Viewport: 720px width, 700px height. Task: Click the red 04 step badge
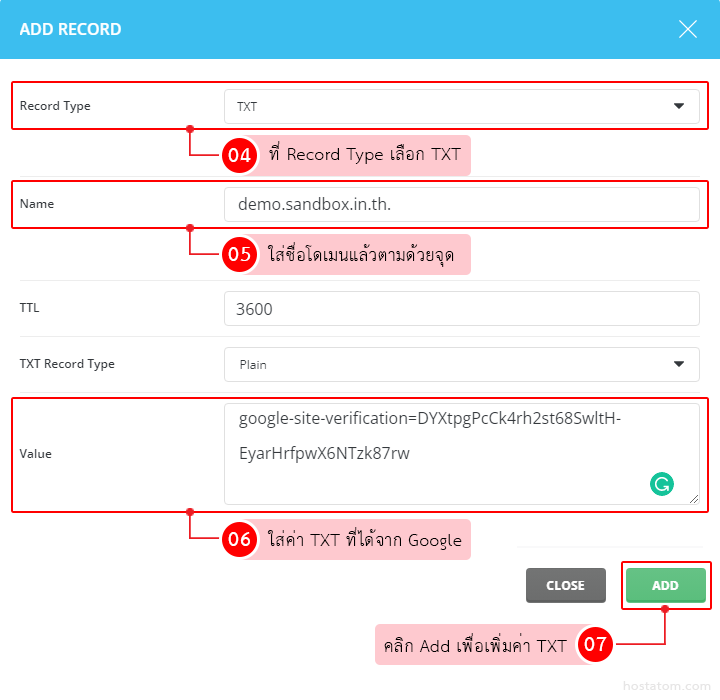click(x=239, y=155)
